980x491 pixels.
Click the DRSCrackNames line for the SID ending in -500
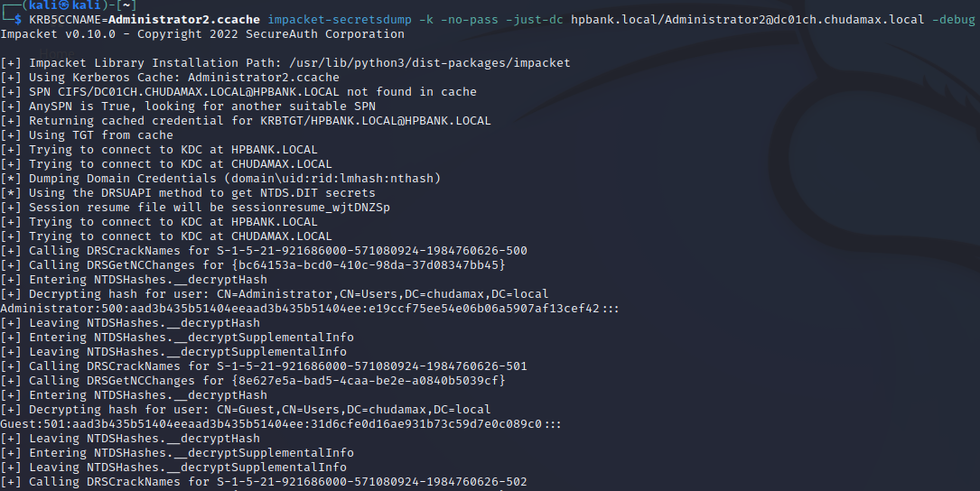click(263, 251)
